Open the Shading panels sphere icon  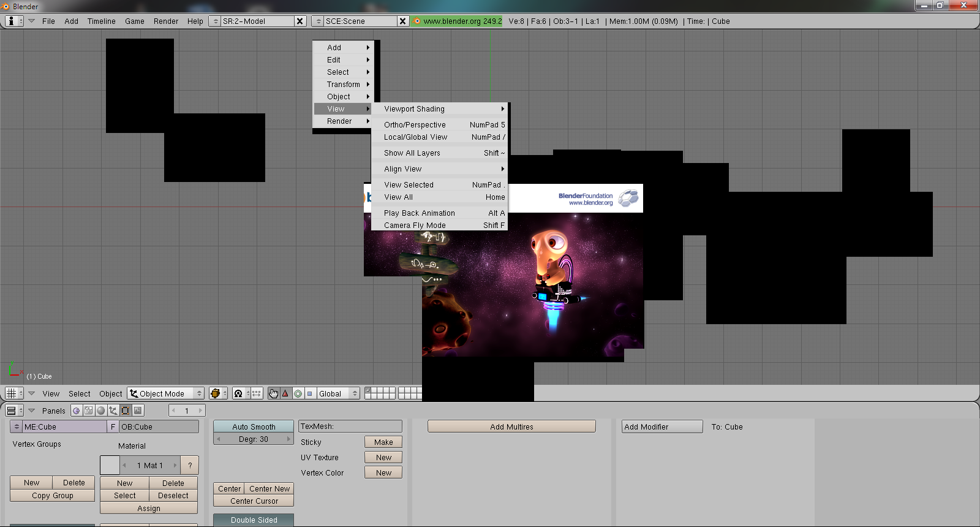[x=101, y=411]
